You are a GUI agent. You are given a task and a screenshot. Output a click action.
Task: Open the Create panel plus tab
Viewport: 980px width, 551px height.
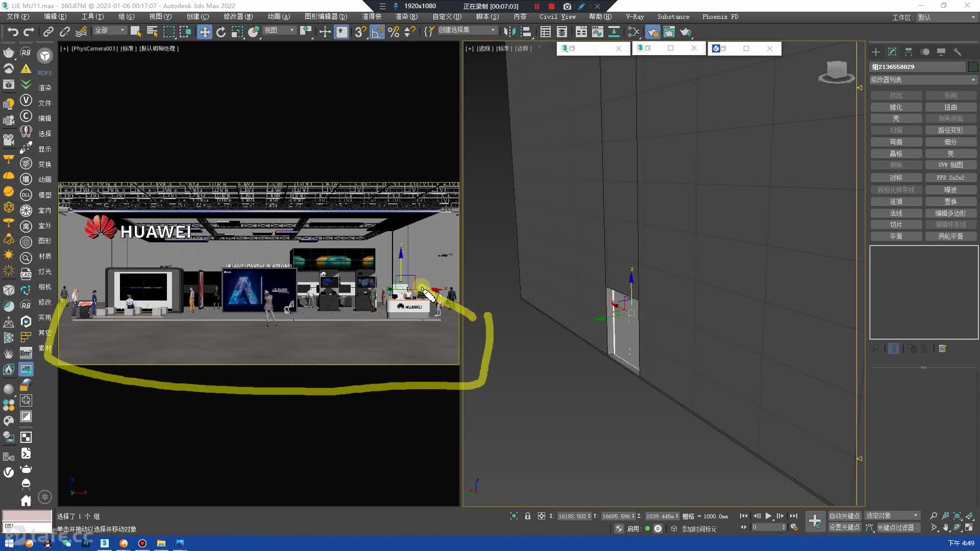point(876,52)
